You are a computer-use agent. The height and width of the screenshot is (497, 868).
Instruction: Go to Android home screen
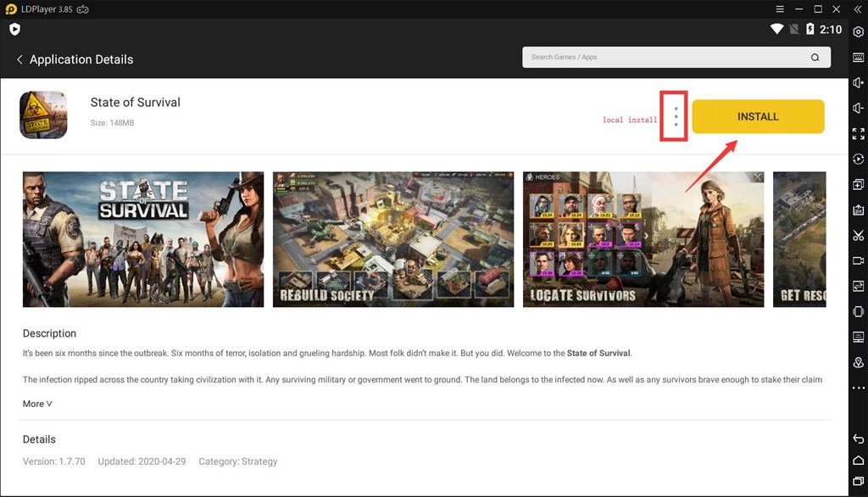tap(858, 460)
